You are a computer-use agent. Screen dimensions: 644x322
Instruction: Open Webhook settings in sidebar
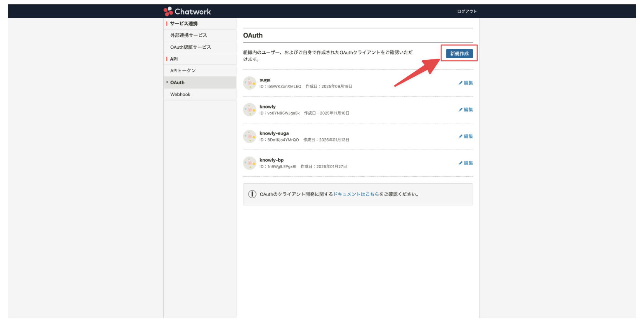(180, 94)
